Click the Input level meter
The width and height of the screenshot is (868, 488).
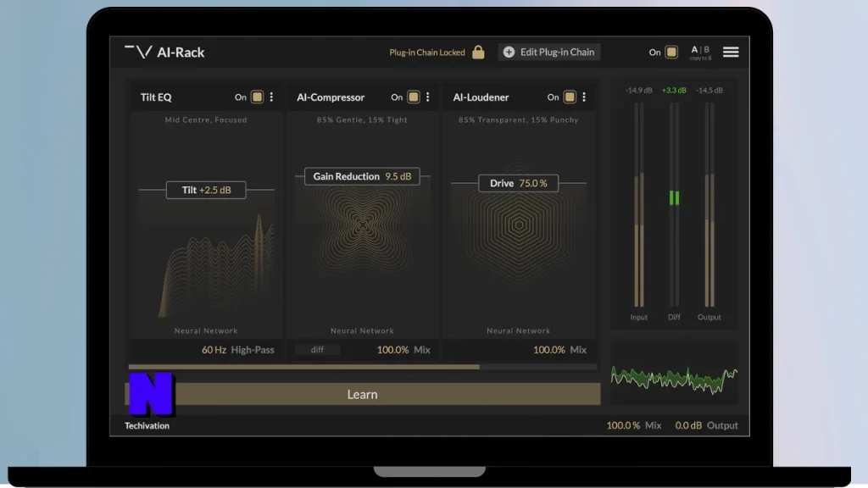pos(639,205)
